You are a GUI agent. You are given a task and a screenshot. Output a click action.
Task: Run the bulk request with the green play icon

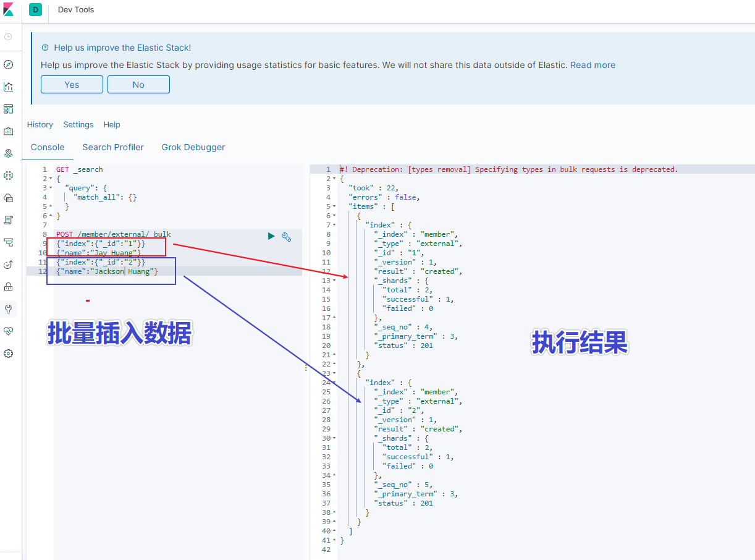[x=271, y=236]
